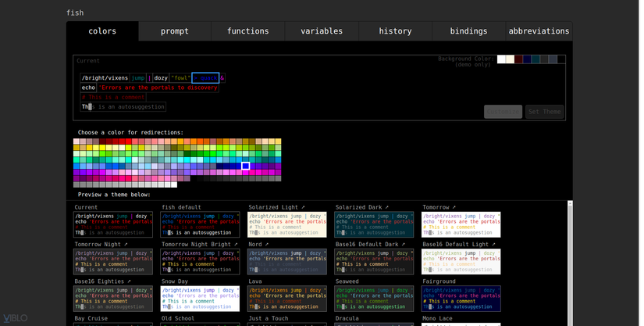Select the Snow Day theme preview

click(200, 299)
